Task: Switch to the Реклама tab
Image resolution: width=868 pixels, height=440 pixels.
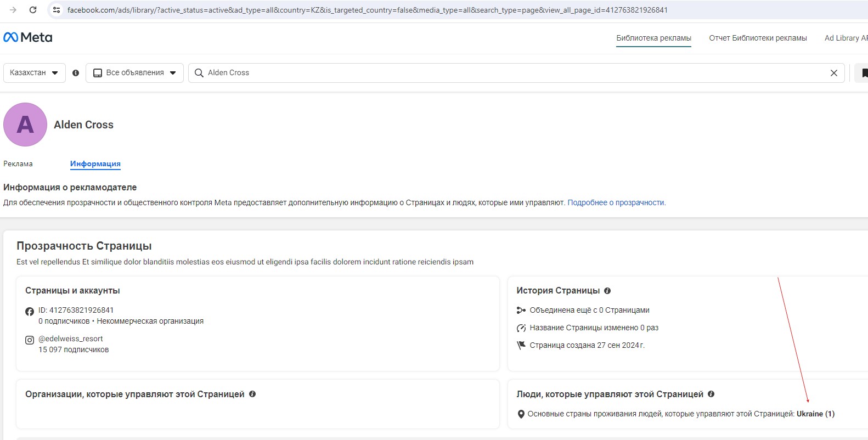Action: click(18, 163)
